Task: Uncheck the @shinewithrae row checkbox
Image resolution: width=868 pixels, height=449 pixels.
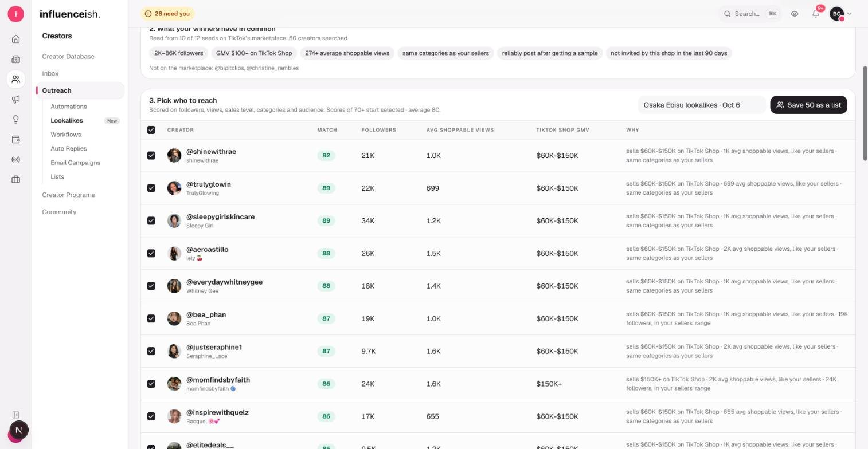Action: (x=151, y=155)
